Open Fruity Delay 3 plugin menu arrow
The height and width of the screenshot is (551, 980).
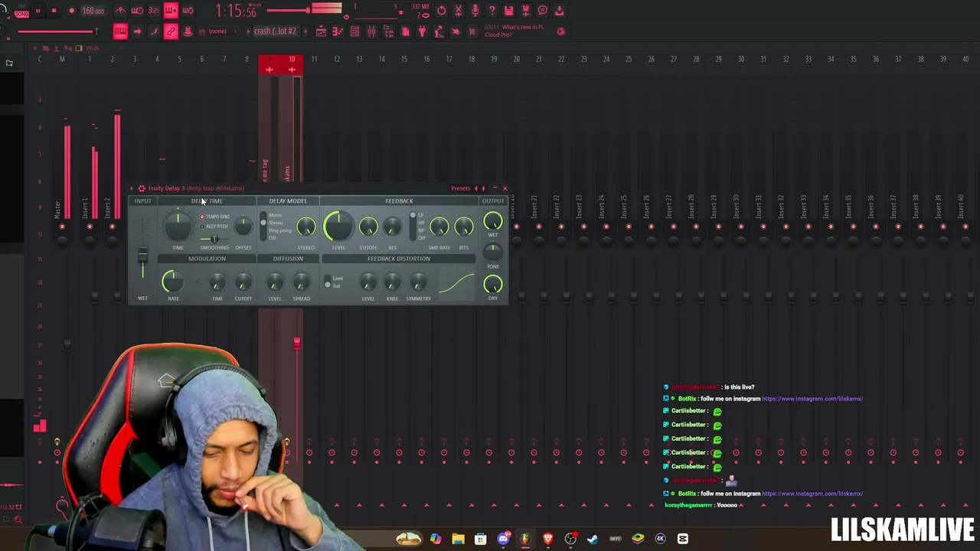(x=132, y=188)
